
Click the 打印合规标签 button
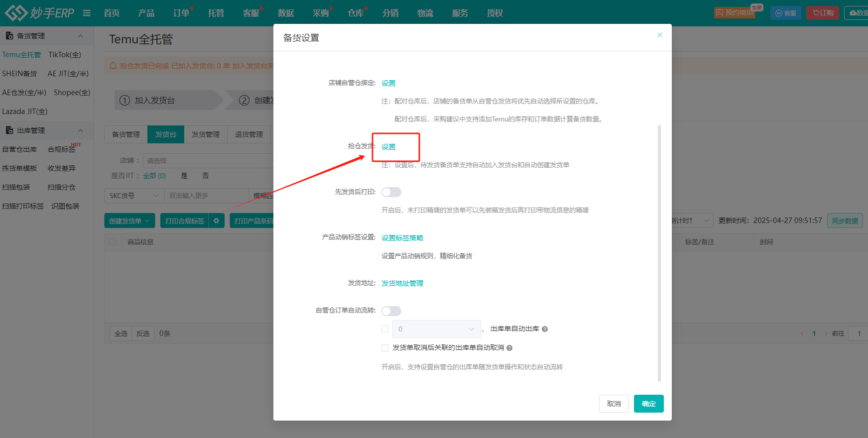pos(185,220)
